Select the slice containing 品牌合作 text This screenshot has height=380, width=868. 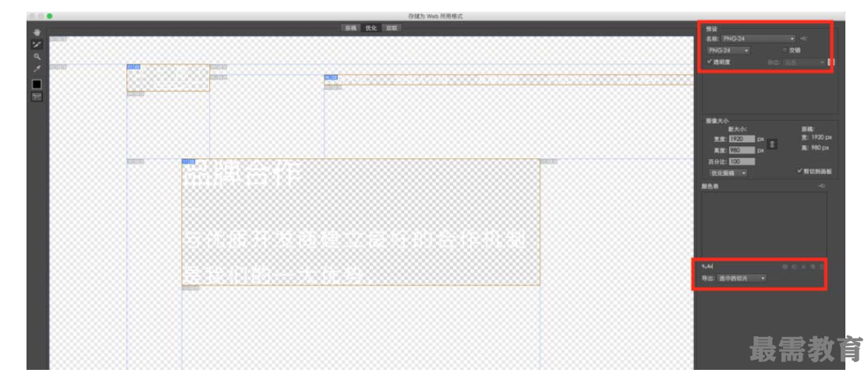pos(361,222)
